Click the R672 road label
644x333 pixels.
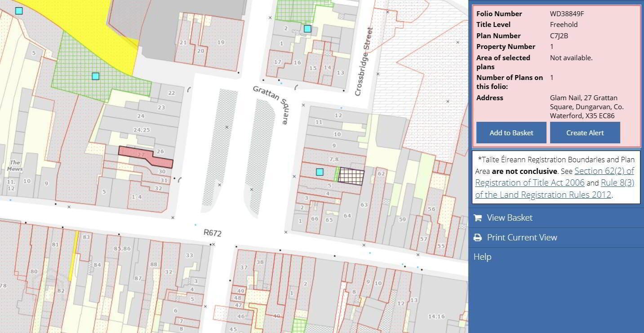click(x=213, y=233)
